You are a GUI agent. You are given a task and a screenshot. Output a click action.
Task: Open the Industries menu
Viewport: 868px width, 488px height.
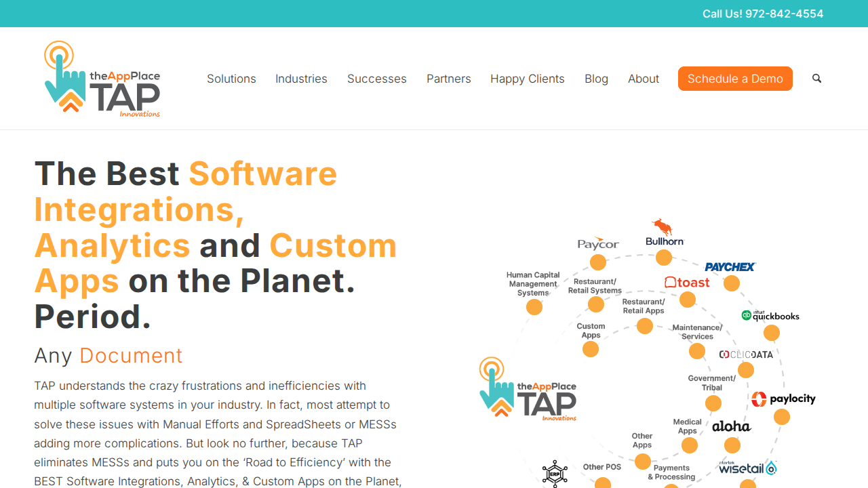point(301,79)
